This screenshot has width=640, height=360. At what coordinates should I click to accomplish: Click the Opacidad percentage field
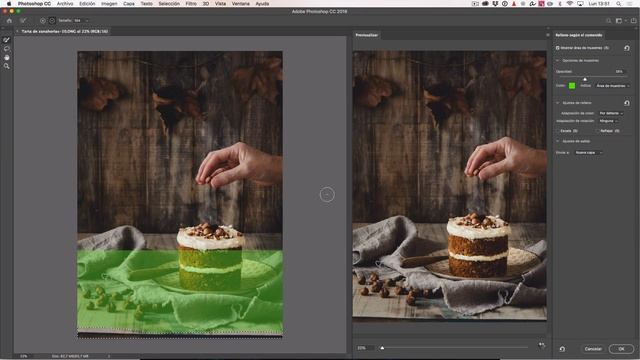point(620,71)
